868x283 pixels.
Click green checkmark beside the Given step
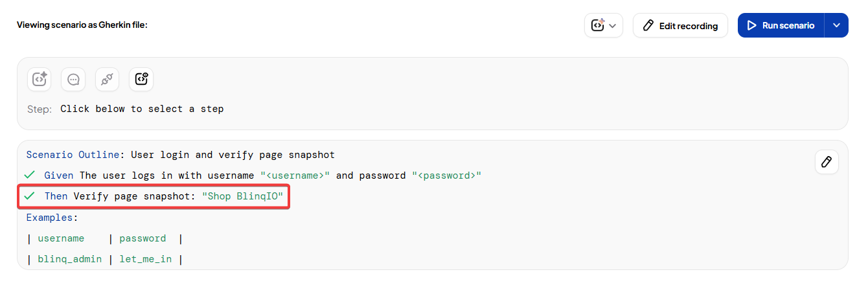tap(29, 175)
